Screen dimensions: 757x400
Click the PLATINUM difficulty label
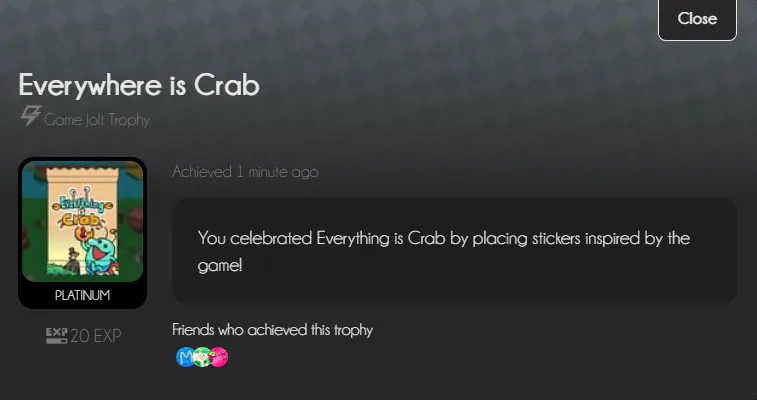tap(83, 296)
